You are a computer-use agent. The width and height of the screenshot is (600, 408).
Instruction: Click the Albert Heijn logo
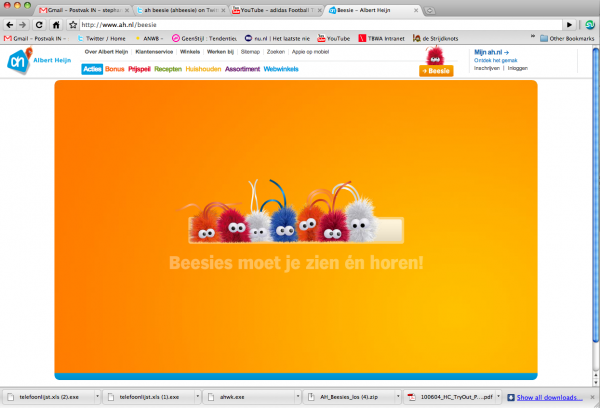pos(38,60)
